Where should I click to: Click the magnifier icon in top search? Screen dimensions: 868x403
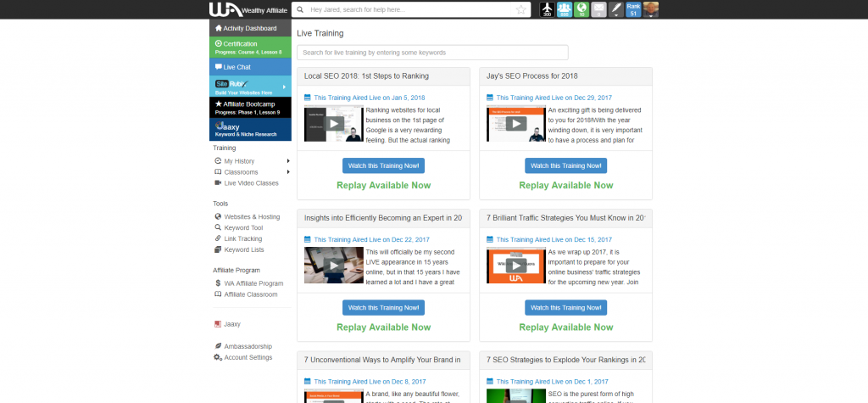click(300, 9)
